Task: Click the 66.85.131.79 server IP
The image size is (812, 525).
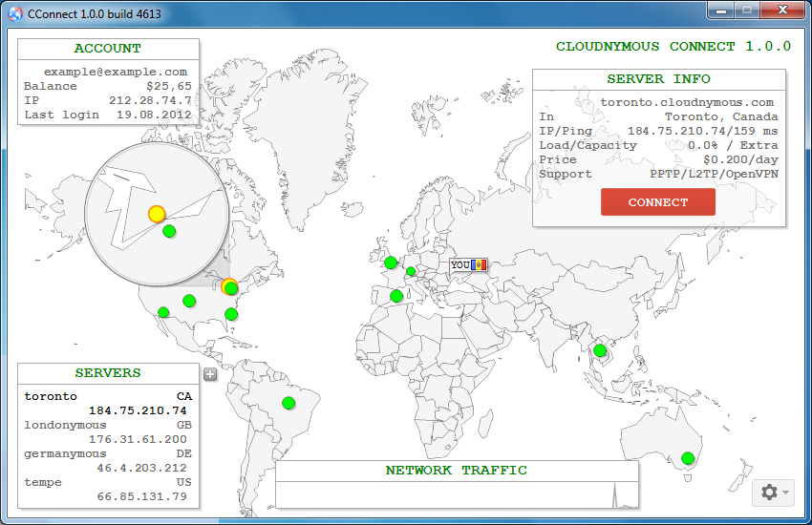Action: pos(142,496)
